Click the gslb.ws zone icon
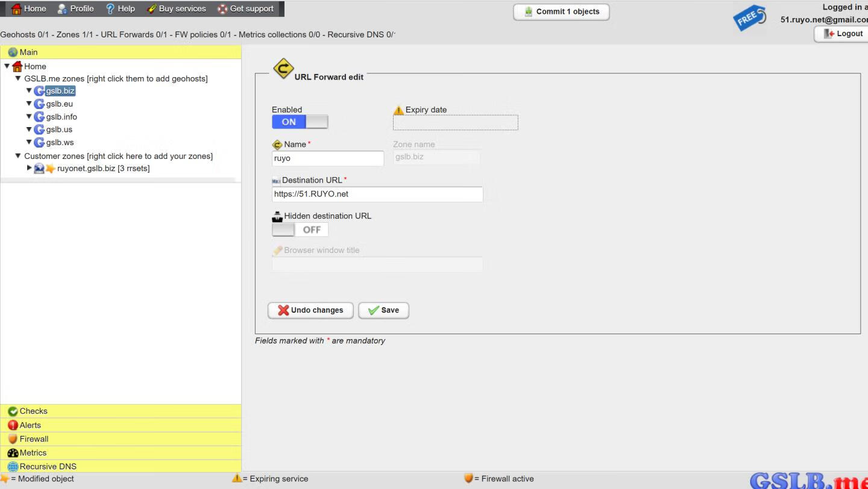This screenshot has width=868, height=489. [39, 143]
